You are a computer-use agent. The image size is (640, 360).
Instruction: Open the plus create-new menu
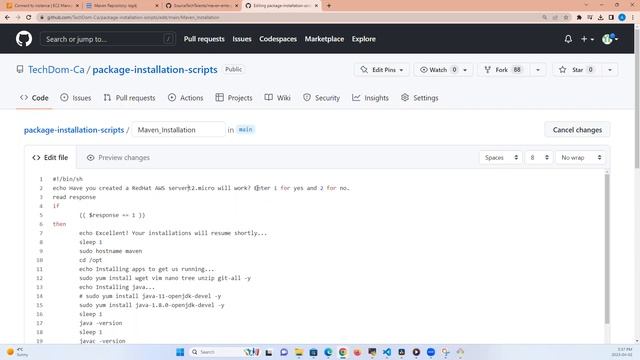coord(587,39)
